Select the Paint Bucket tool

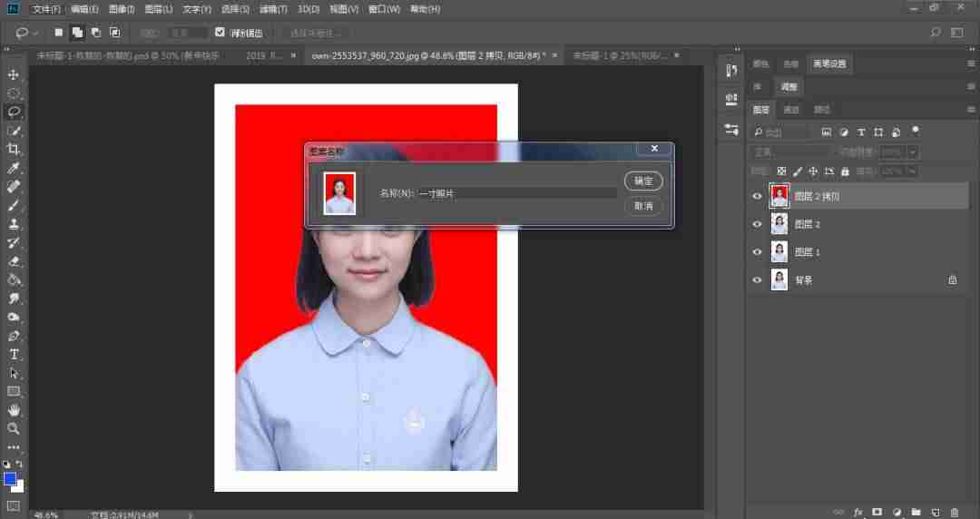(x=13, y=279)
